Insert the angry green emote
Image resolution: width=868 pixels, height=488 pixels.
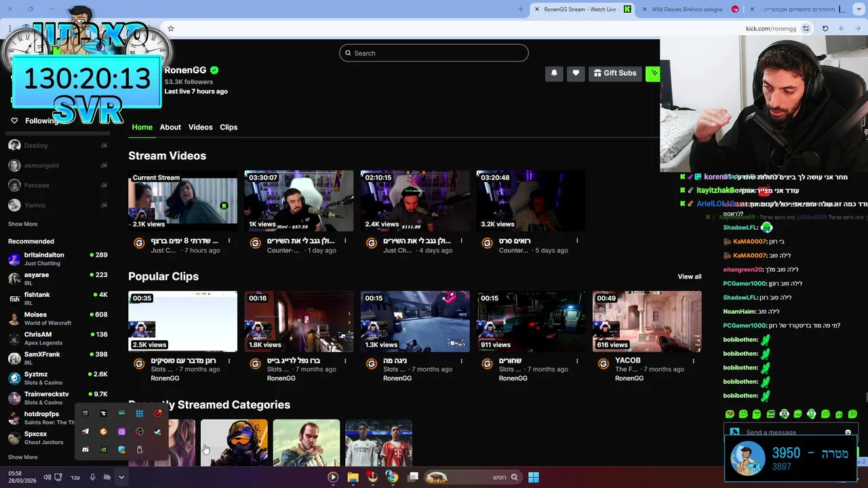[x=771, y=414]
